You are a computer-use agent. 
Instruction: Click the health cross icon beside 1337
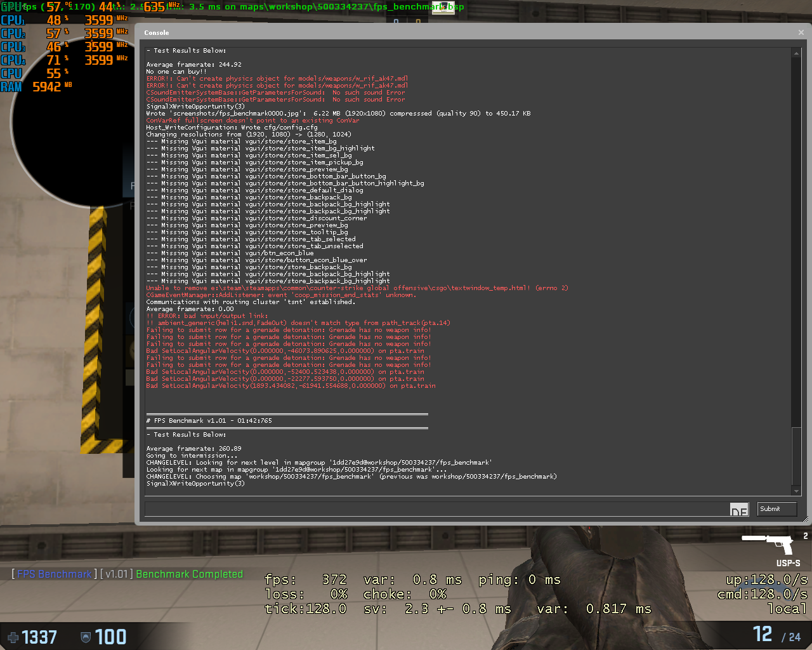tap(13, 637)
